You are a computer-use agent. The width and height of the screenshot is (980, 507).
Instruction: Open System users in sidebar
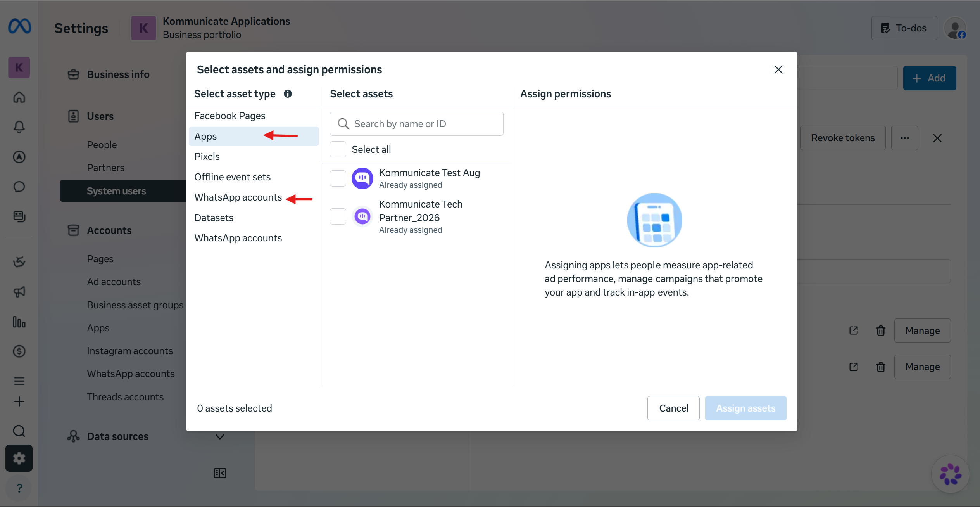(123, 191)
